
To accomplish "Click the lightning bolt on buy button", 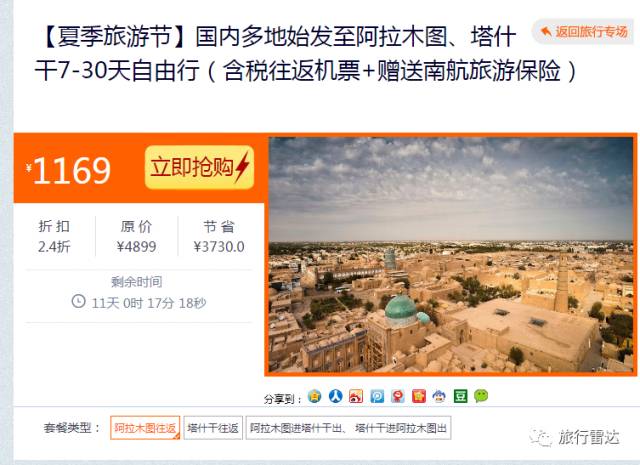I will [242, 167].
